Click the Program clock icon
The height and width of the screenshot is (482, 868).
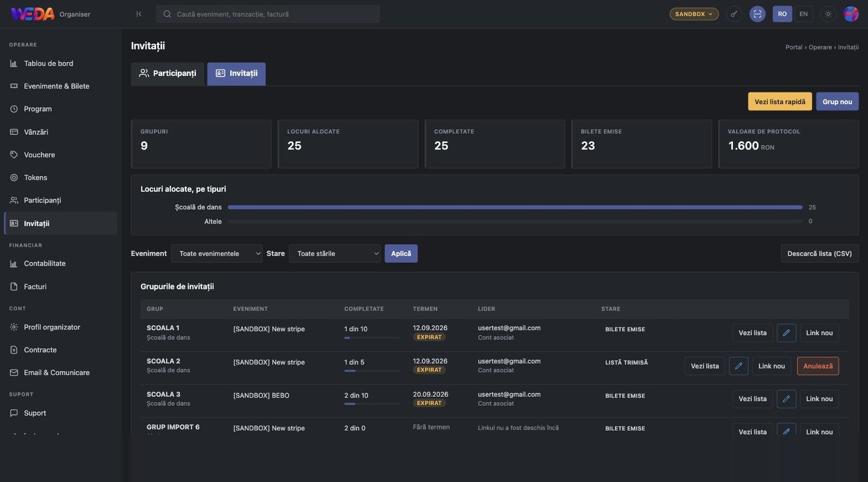click(14, 109)
